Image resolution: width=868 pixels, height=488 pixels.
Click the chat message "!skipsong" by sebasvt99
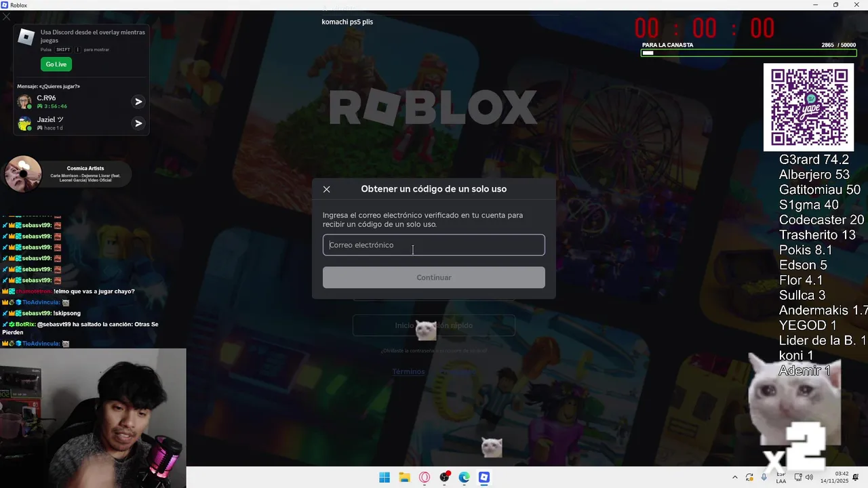tap(41, 313)
